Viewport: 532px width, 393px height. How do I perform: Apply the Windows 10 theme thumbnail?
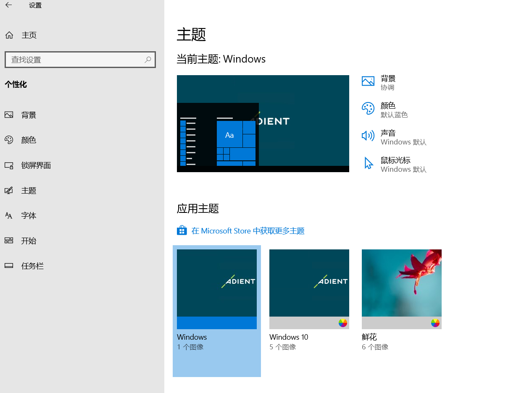[x=309, y=289]
